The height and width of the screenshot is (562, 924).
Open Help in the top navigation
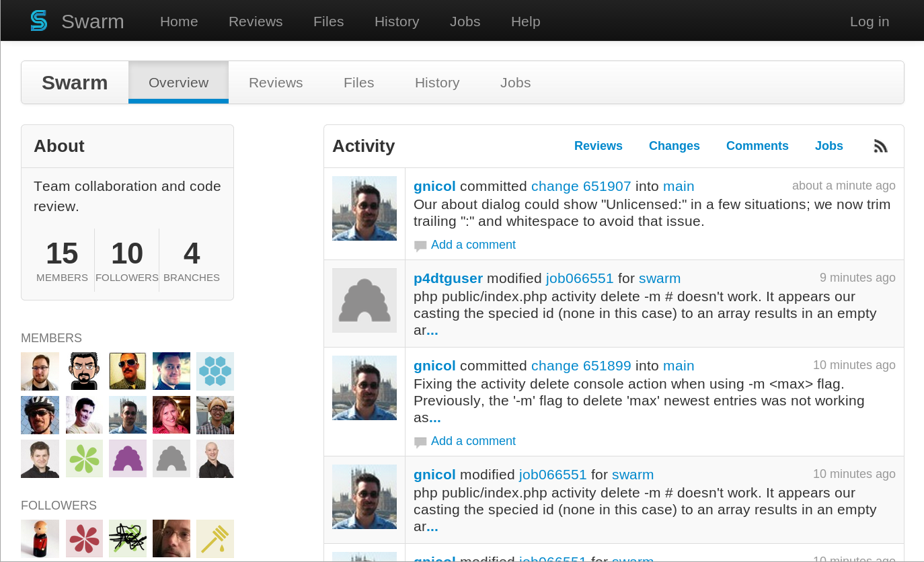point(525,22)
